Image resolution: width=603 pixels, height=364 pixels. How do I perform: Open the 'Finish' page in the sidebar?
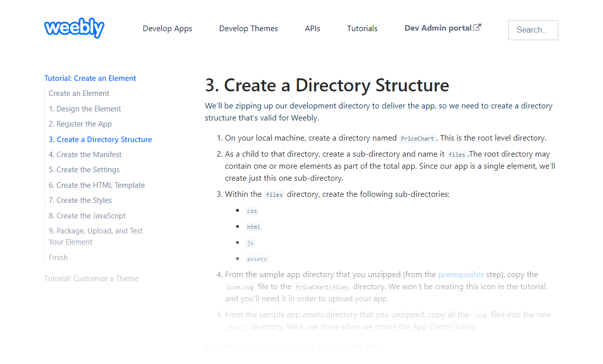pyautogui.click(x=58, y=257)
